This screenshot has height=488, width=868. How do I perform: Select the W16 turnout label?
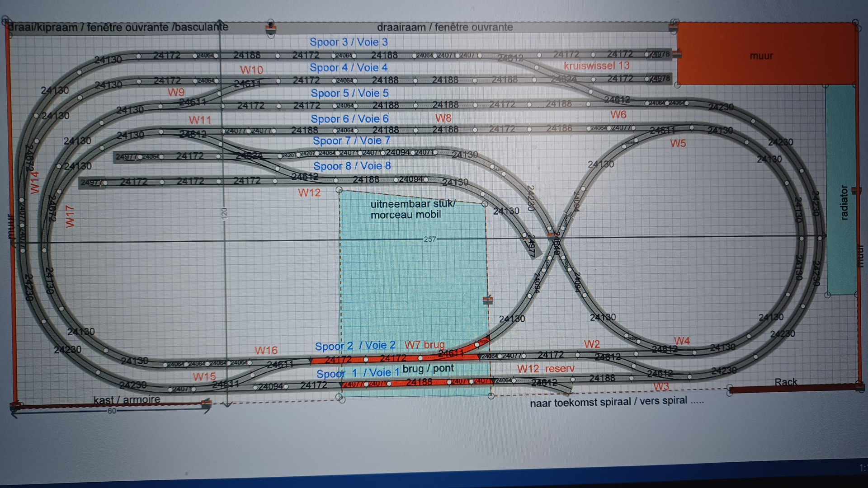[266, 350]
